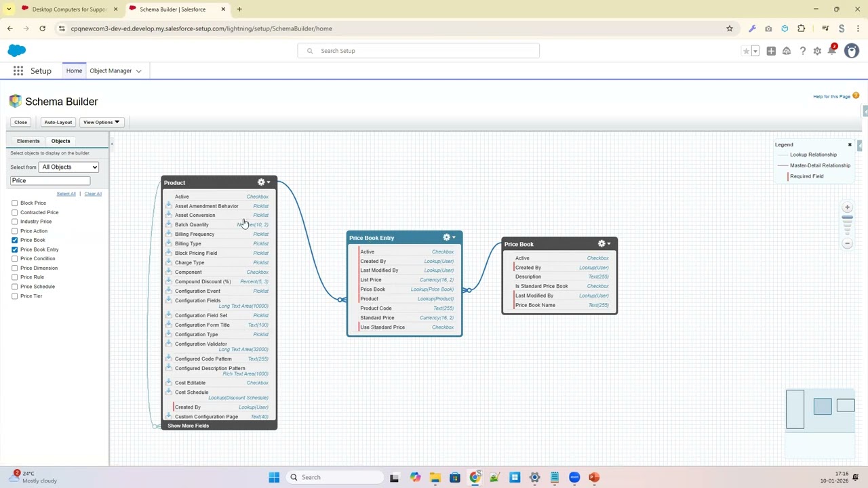The height and width of the screenshot is (488, 868).
Task: Open Zoom app in taskbar
Action: click(574, 477)
